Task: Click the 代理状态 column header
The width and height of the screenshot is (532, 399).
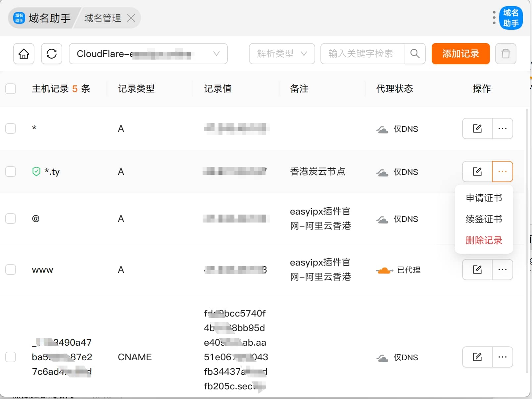Action: pyautogui.click(x=395, y=89)
